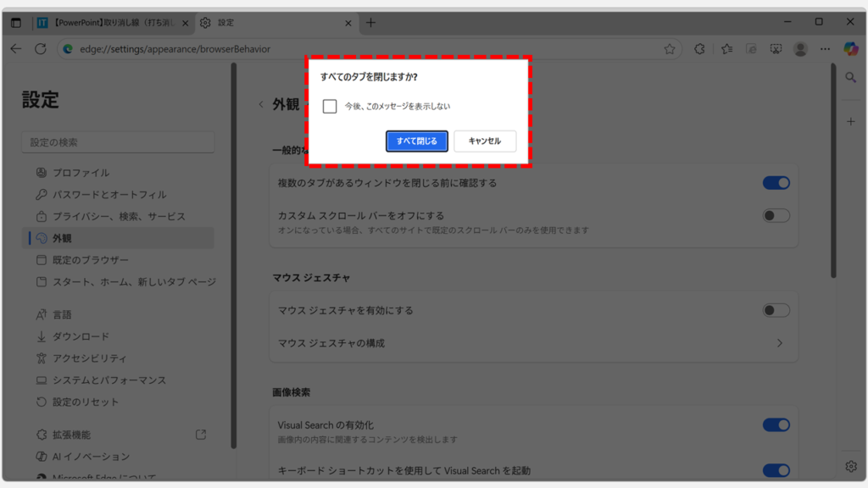Open the Copilot icon in the toolbar

click(x=852, y=49)
